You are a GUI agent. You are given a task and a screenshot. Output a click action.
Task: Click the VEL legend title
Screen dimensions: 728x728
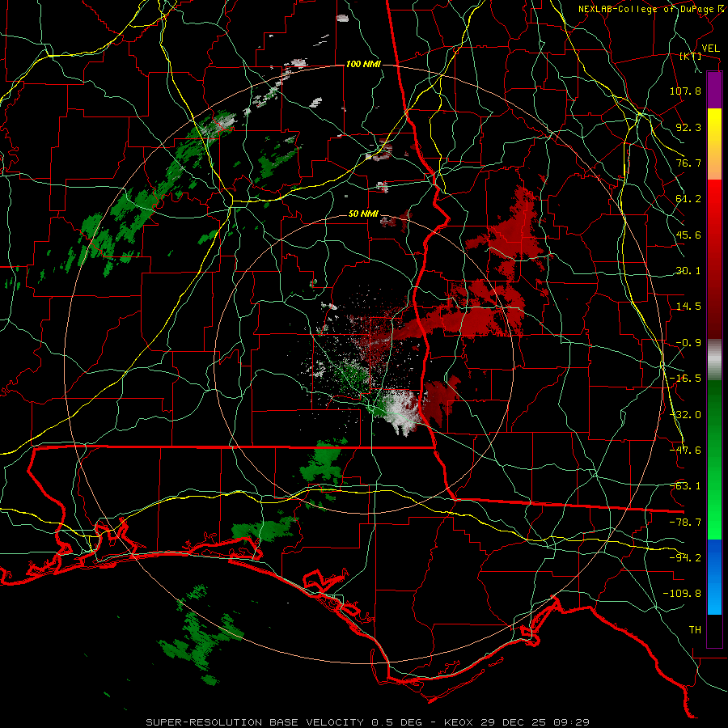(710, 49)
